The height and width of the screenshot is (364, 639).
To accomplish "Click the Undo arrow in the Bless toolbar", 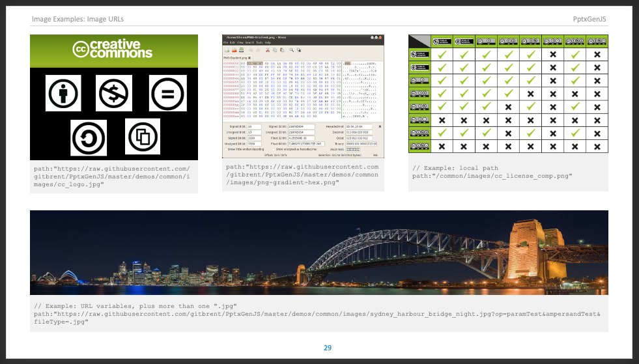I will [x=251, y=50].
